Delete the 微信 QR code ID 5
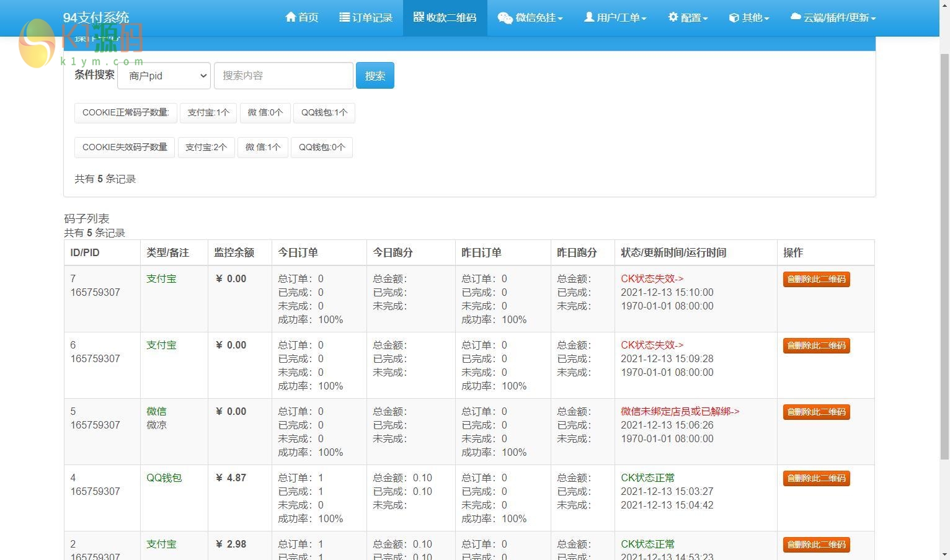This screenshot has height=560, width=950. click(x=816, y=412)
